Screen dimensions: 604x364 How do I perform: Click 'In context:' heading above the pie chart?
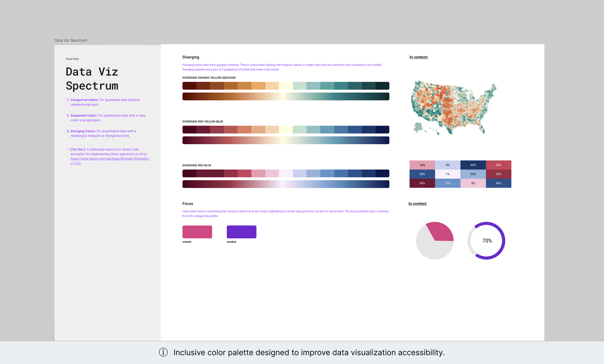(418, 204)
